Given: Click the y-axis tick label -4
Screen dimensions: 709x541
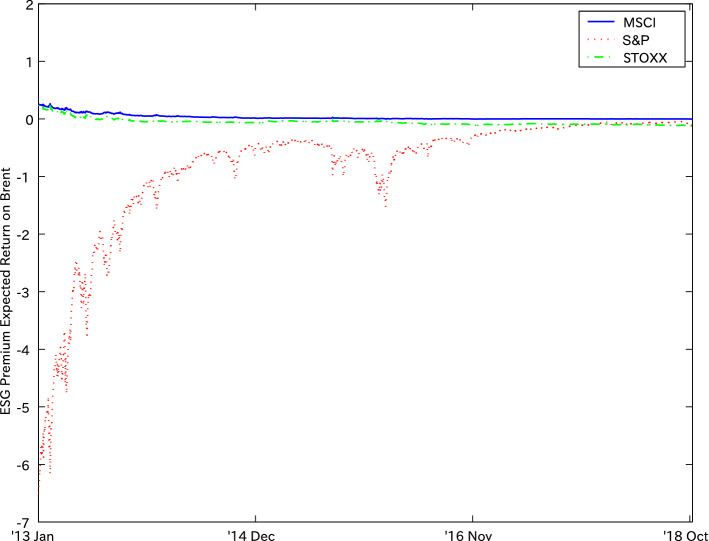Looking at the screenshot, I should [x=27, y=349].
